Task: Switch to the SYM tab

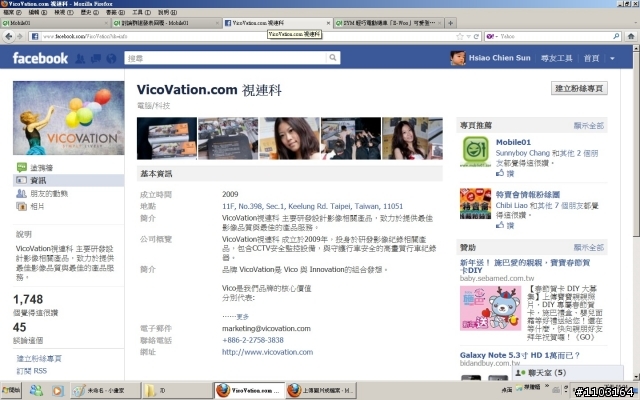Action: [x=389, y=23]
